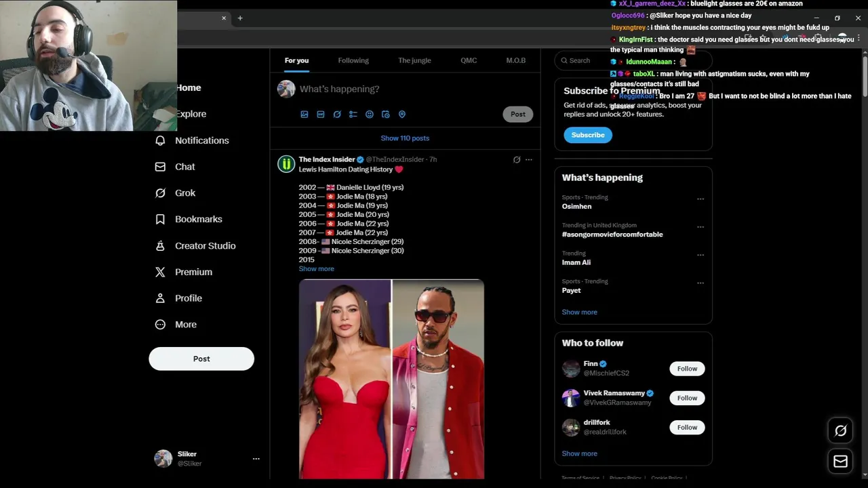Click search magnifier icon
Screen dimensions: 868x488
click(564, 60)
